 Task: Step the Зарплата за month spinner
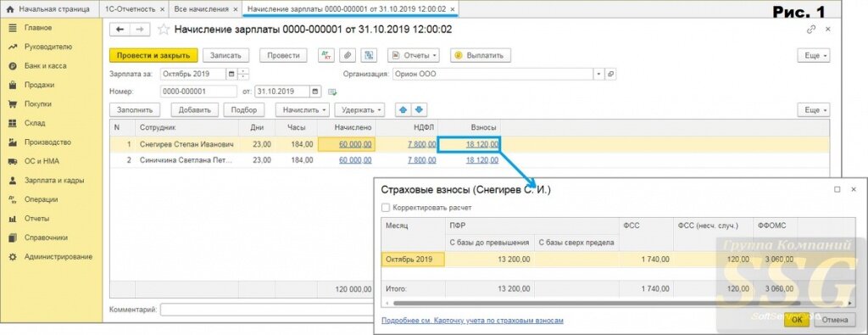point(242,74)
